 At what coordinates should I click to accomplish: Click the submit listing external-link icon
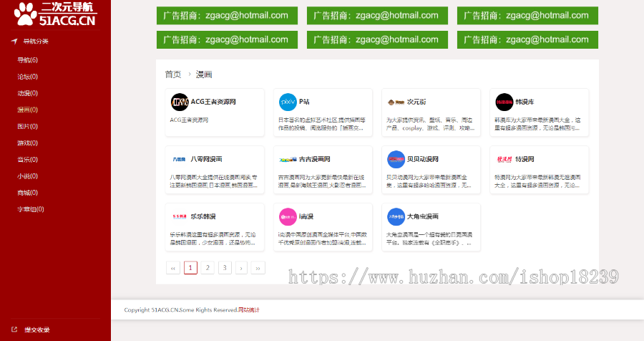14,330
